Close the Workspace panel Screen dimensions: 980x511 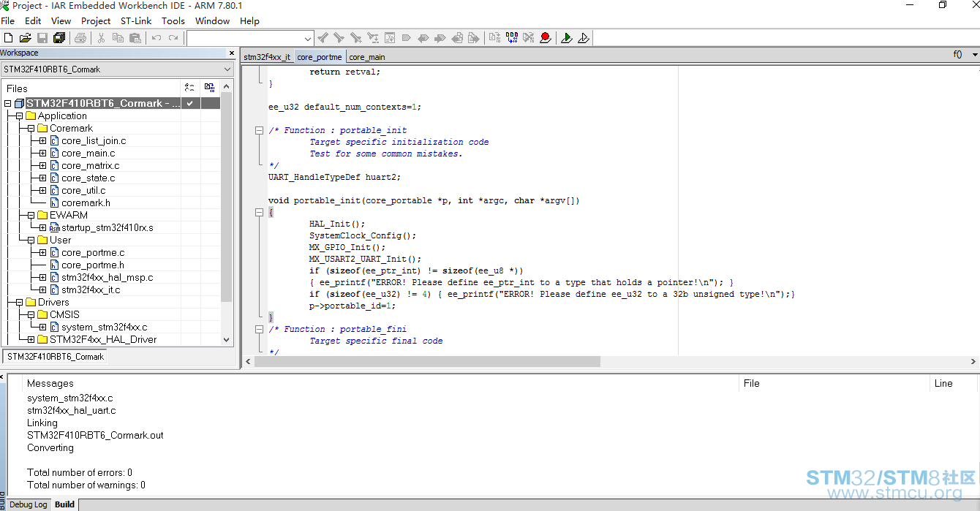[233, 53]
